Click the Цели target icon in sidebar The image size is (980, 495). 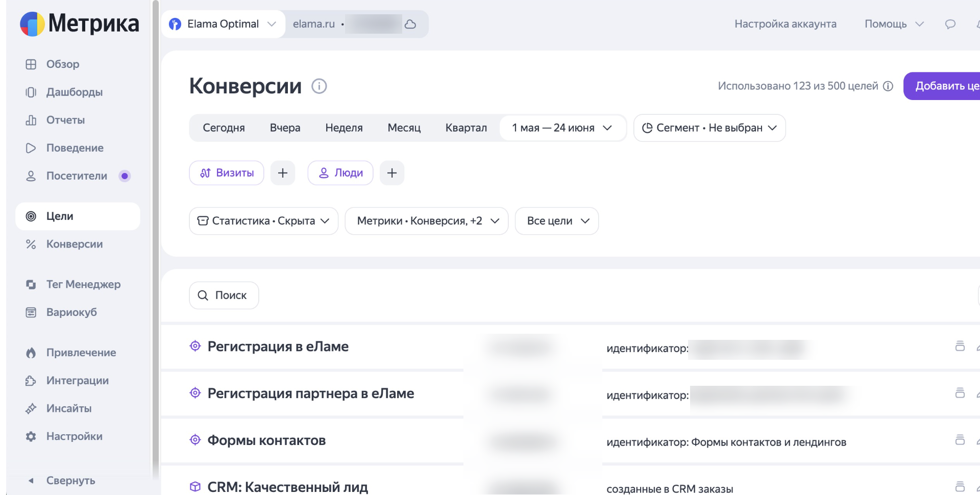tap(31, 216)
